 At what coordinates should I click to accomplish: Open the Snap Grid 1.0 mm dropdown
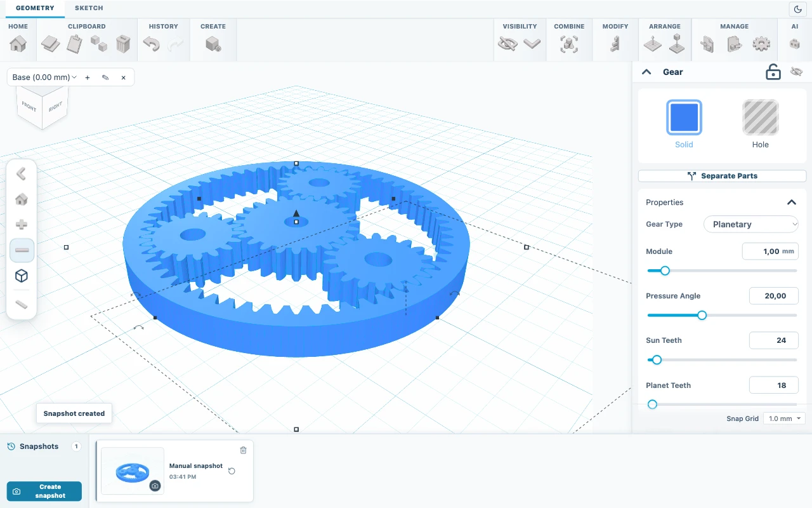[x=784, y=418]
